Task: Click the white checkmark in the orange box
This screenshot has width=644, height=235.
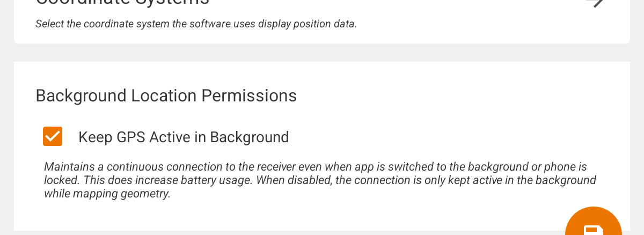Action: click(x=53, y=136)
